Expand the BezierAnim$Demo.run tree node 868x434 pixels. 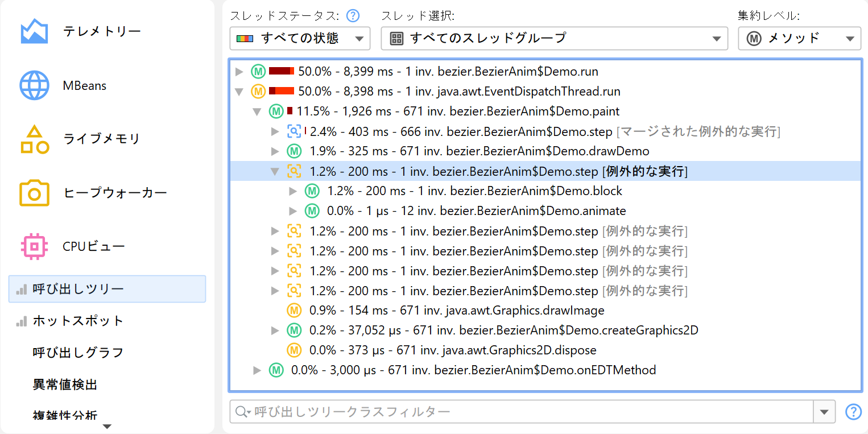tap(239, 72)
